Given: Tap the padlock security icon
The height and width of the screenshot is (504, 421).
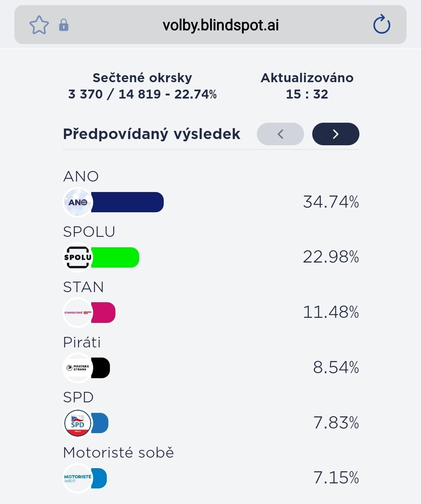Looking at the screenshot, I should pos(64,25).
